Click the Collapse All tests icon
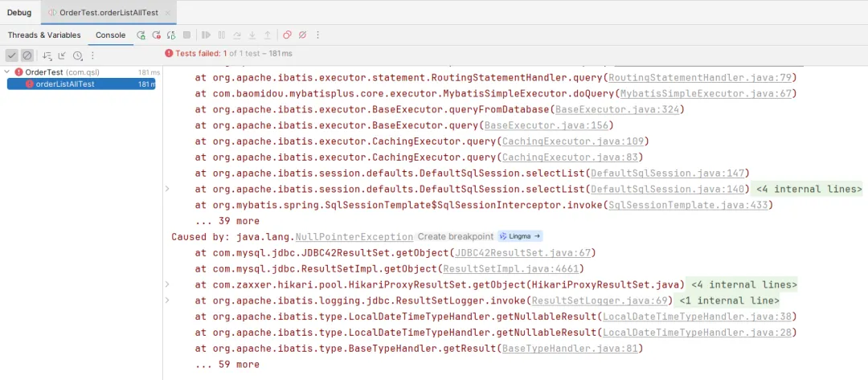 (x=62, y=55)
